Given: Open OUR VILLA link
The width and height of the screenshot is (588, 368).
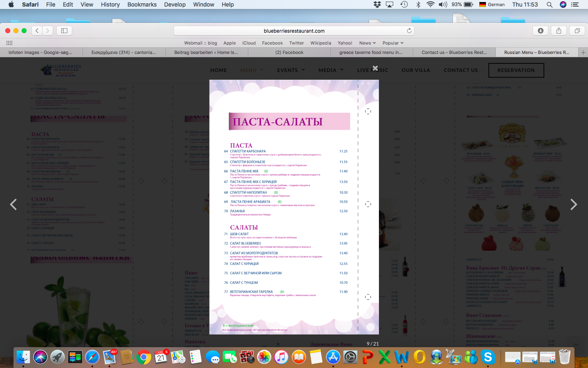Looking at the screenshot, I should click(416, 70).
